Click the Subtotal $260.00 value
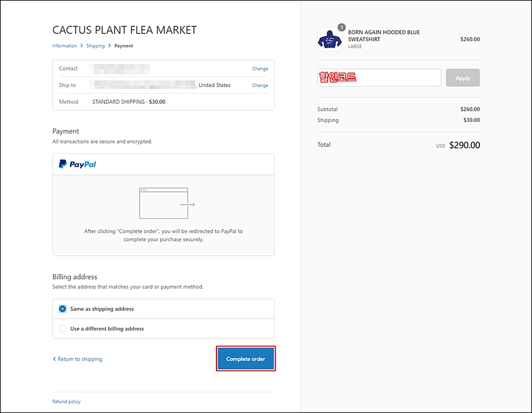 click(x=470, y=109)
